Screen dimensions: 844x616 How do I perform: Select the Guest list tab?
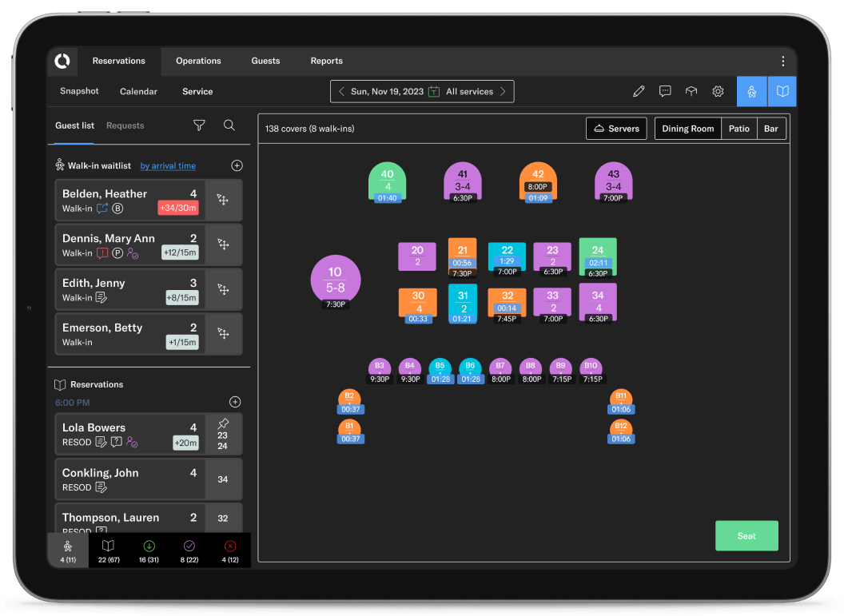click(75, 125)
